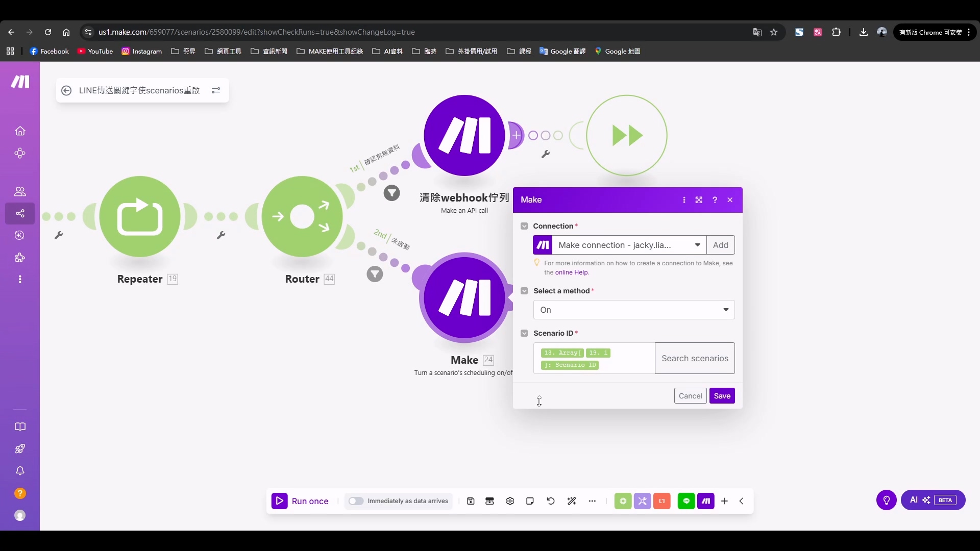This screenshot has width=980, height=551.
Task: Click Cancel in the Make dialog
Action: [x=690, y=396]
